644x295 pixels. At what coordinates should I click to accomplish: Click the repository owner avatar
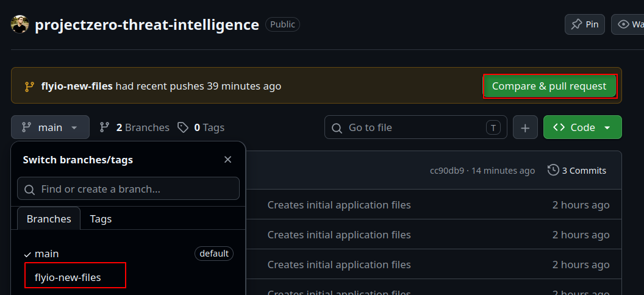[20, 24]
